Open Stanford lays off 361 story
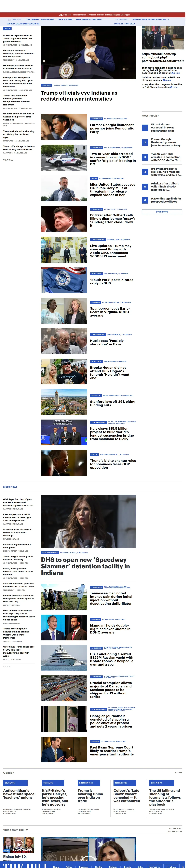188x868 pixels. pyautogui.click(x=113, y=403)
